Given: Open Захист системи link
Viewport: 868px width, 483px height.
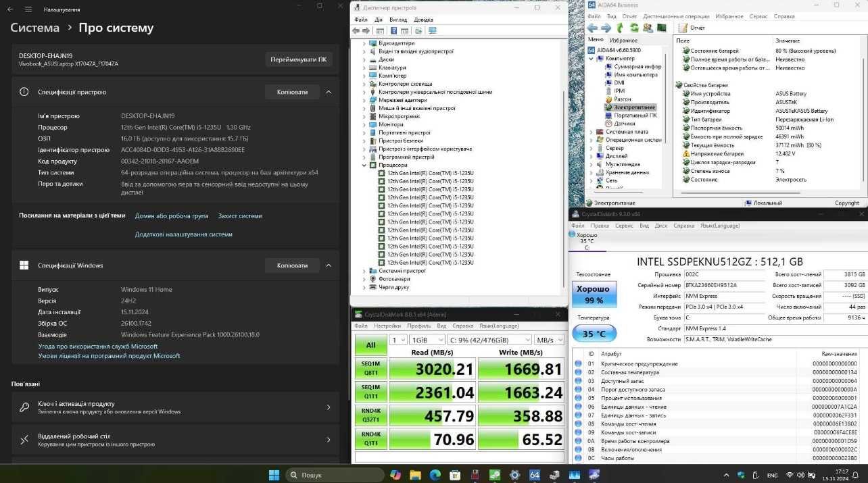Looking at the screenshot, I should [x=240, y=216].
